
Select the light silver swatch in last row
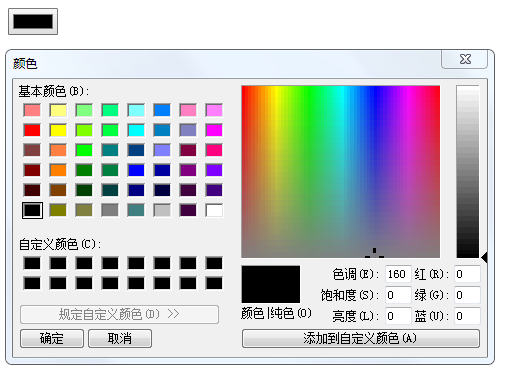tap(162, 210)
